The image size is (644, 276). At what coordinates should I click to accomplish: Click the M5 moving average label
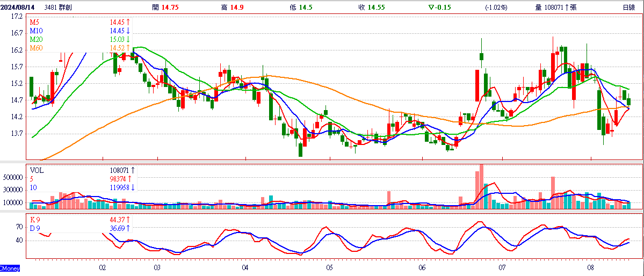point(34,22)
